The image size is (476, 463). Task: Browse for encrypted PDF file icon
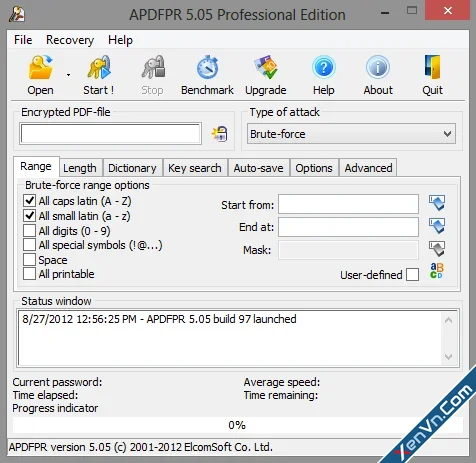220,134
